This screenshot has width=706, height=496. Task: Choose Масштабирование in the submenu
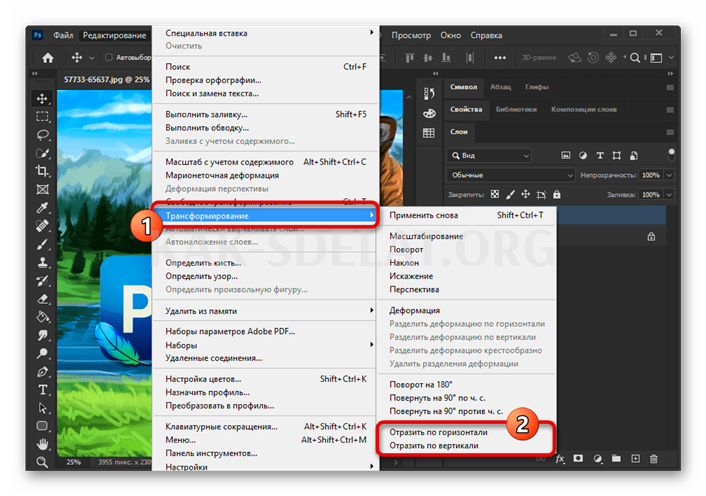[x=426, y=236]
